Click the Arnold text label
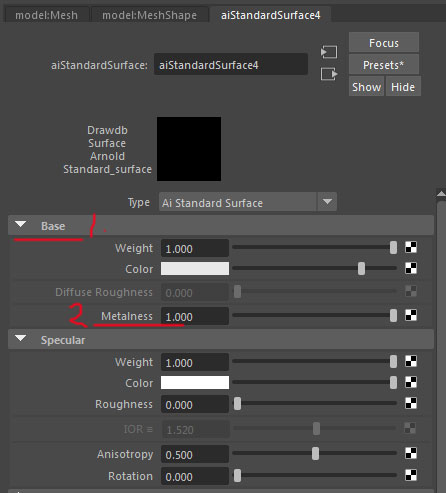Image resolution: width=446 pixels, height=493 pixels. [107, 156]
